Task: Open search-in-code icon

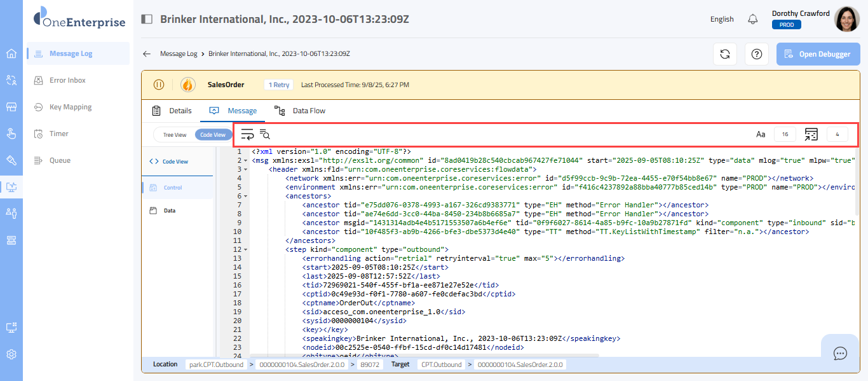Action: click(265, 134)
